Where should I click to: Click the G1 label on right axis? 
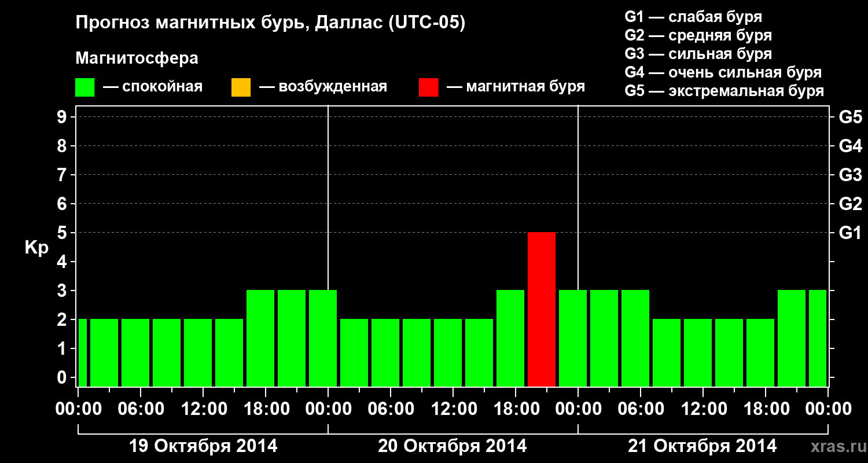pyautogui.click(x=850, y=233)
